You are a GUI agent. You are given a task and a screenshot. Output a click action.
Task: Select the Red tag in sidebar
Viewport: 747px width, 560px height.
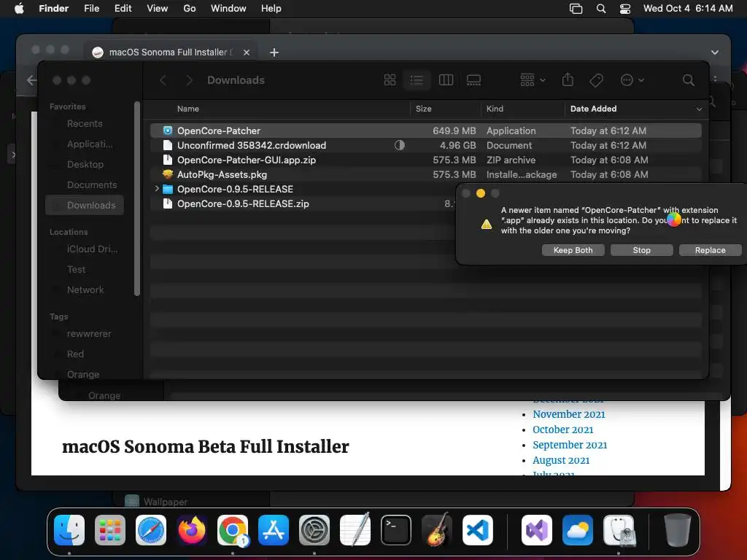coord(75,354)
